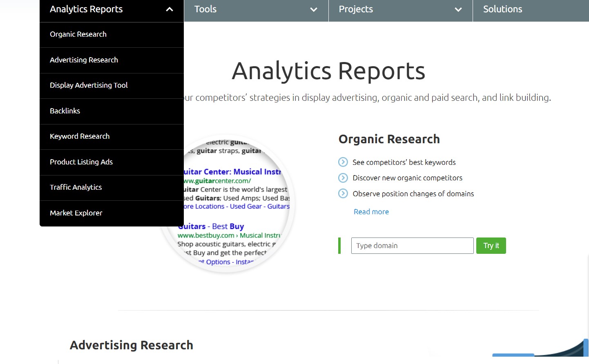
Task: Select Organic Research from the dropdown
Action: click(112, 35)
